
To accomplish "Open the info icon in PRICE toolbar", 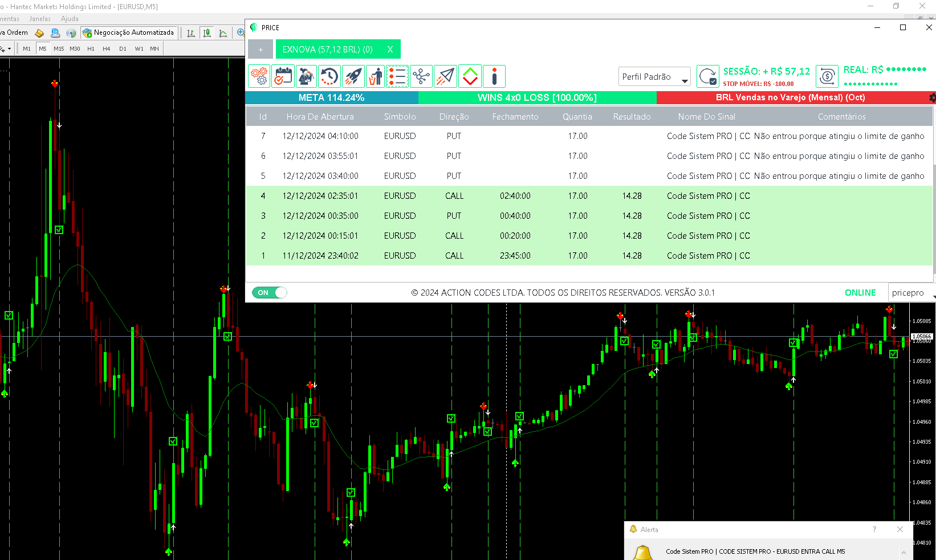I will [494, 76].
